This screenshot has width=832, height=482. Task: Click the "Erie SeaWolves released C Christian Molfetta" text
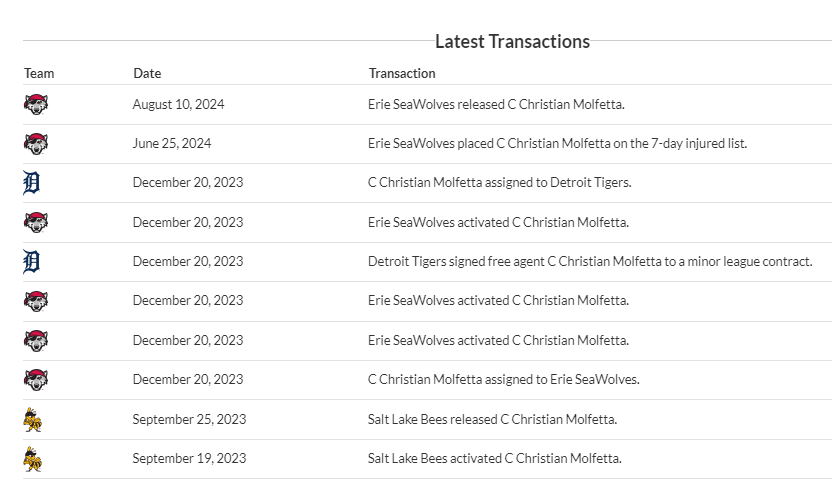[x=496, y=104]
